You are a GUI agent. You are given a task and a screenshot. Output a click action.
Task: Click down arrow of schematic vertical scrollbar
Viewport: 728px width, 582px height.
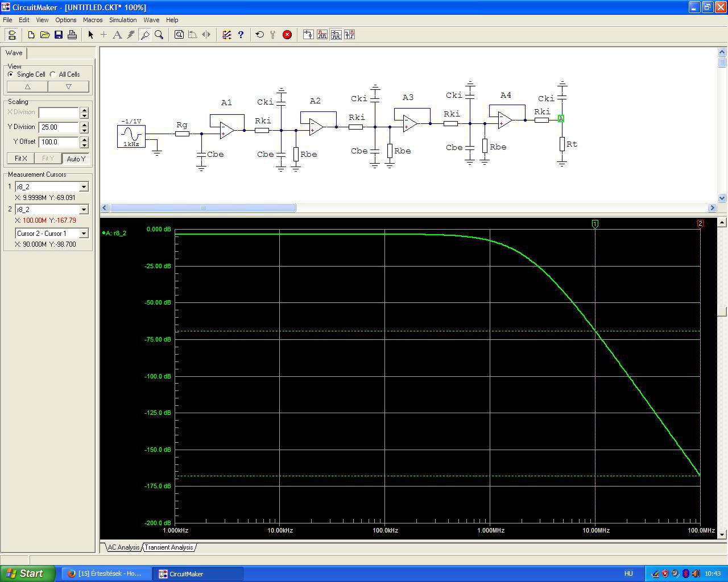pyautogui.click(x=722, y=198)
